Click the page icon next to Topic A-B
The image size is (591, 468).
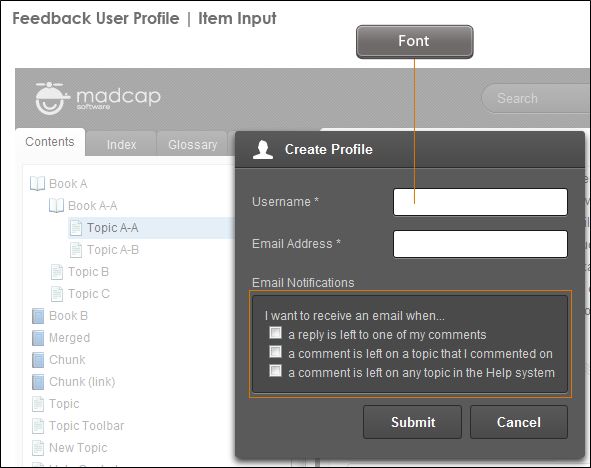[x=76, y=250]
